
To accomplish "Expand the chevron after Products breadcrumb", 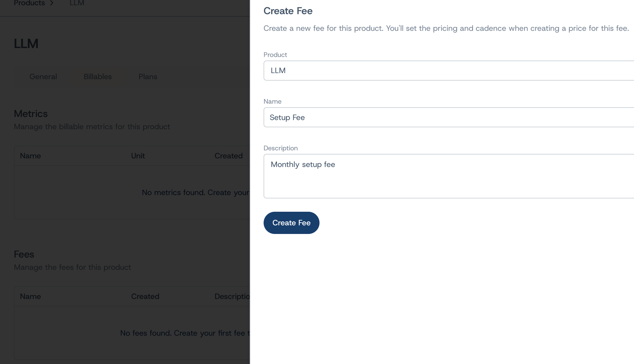I will pyautogui.click(x=52, y=3).
